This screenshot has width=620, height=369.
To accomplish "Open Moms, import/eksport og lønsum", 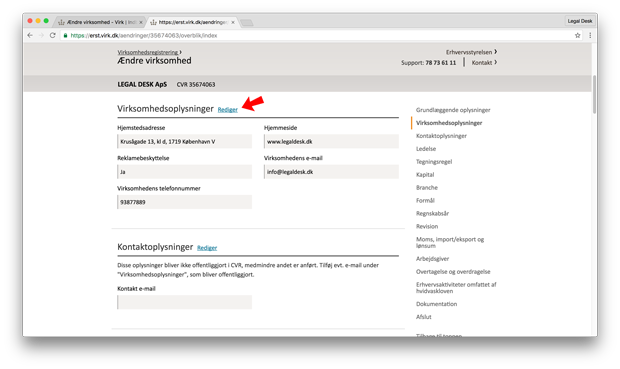I will [x=450, y=242].
